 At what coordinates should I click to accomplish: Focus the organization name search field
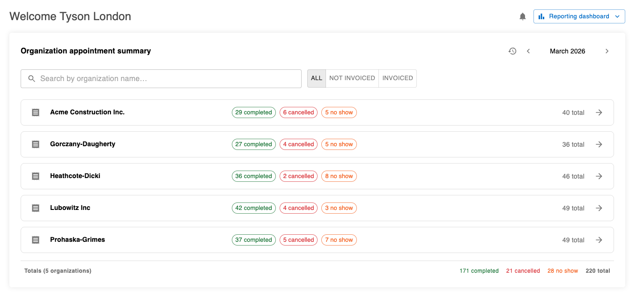click(161, 79)
